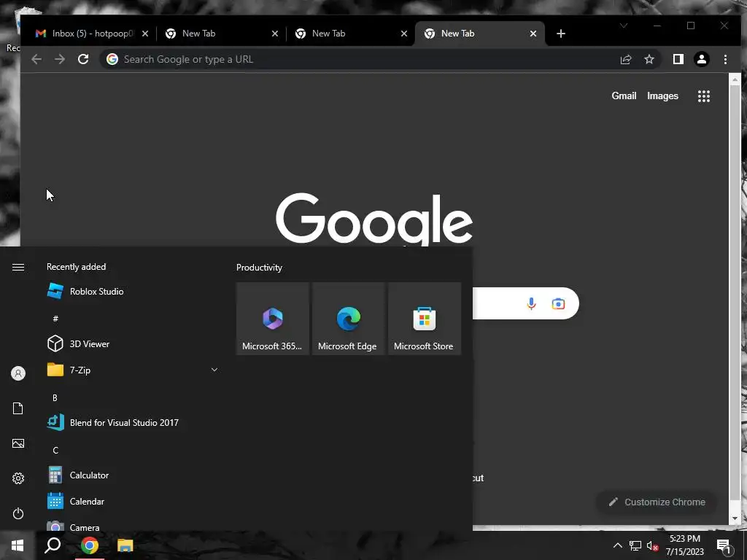Open File Explorer from the taskbar
This screenshot has height=560, width=747.
point(125,545)
